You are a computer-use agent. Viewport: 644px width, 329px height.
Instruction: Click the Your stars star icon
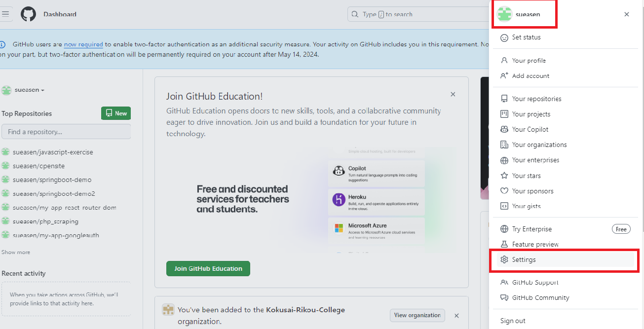point(504,176)
